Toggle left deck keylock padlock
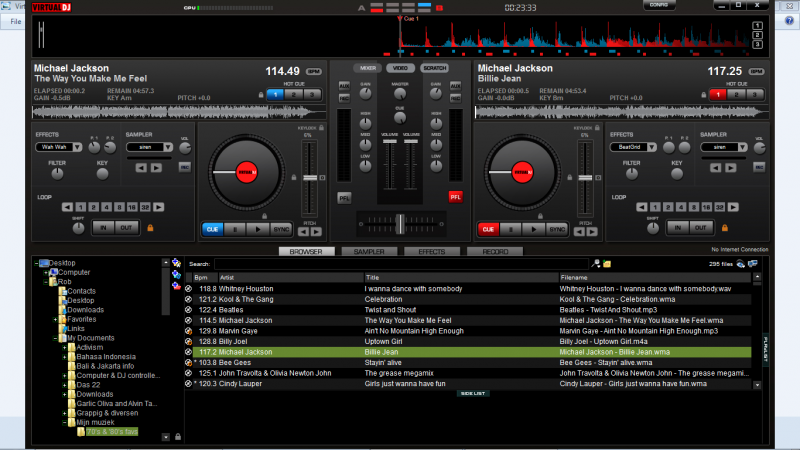Image resolution: width=800 pixels, height=450 pixels. pyautogui.click(x=322, y=128)
